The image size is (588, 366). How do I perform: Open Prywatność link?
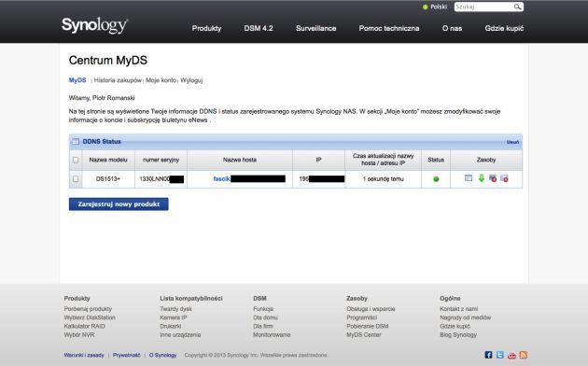click(126, 355)
